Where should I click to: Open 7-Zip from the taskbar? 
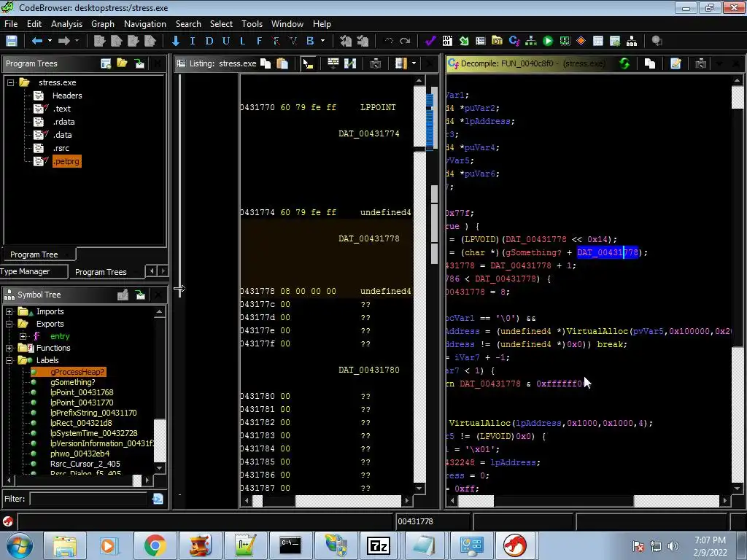pos(379,545)
